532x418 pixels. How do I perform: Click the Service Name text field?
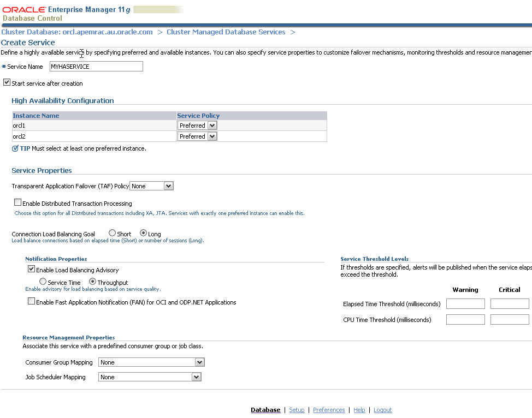96,67
